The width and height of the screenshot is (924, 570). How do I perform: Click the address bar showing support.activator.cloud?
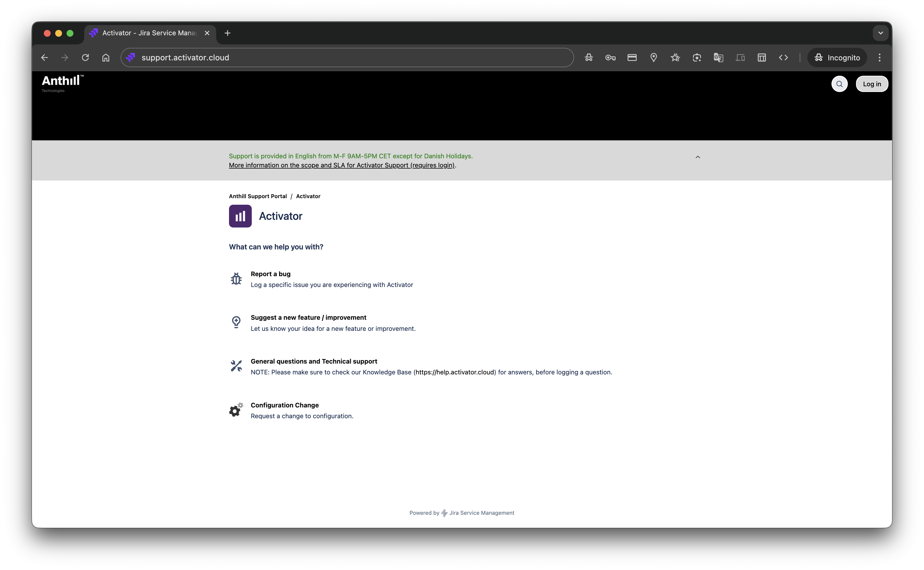coord(346,58)
